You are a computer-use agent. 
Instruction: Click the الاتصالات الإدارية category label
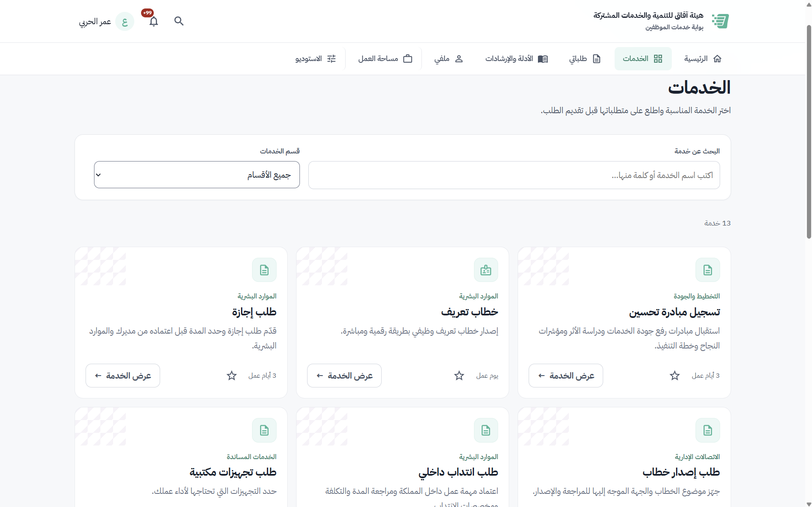(x=697, y=457)
